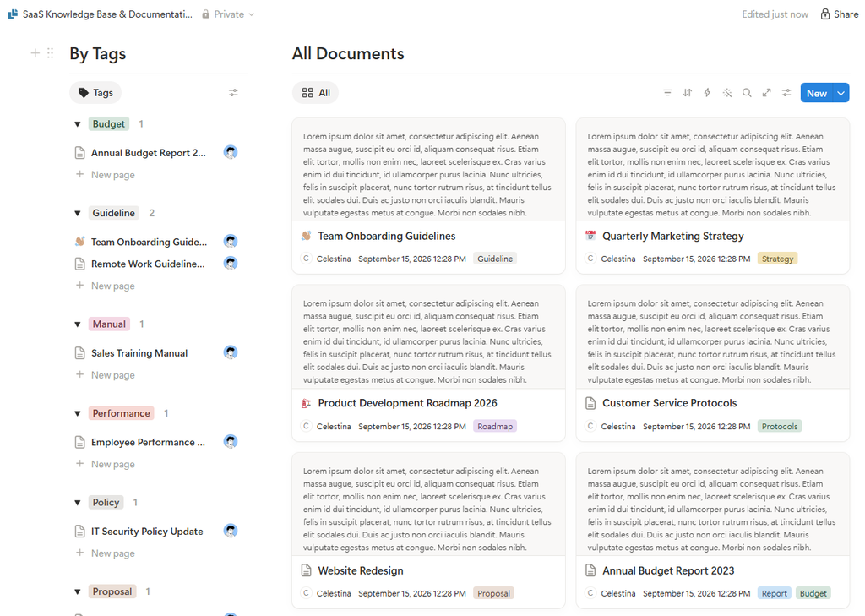Click the SaaS Knowledge Base breadcrumb title
Screen dimensions: 865x616
(x=107, y=14)
